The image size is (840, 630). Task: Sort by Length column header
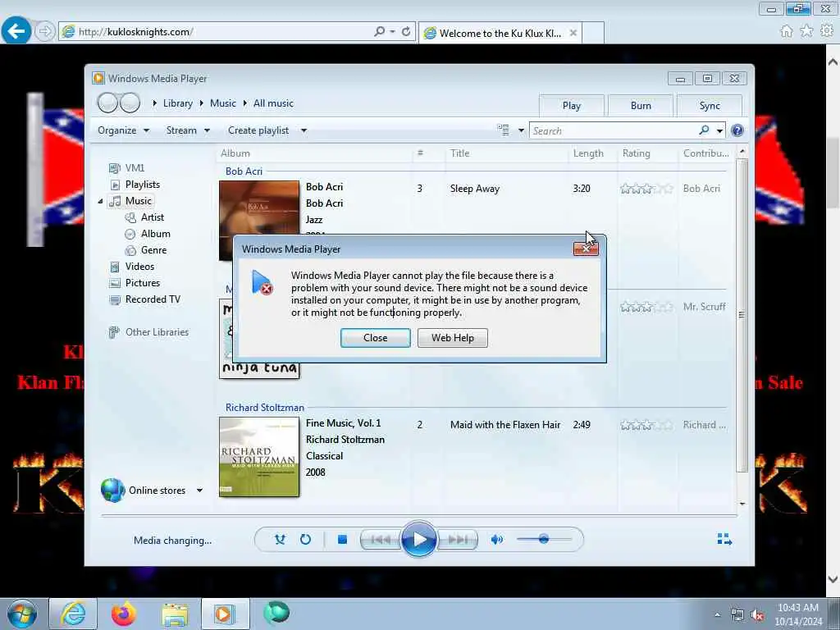(592, 153)
